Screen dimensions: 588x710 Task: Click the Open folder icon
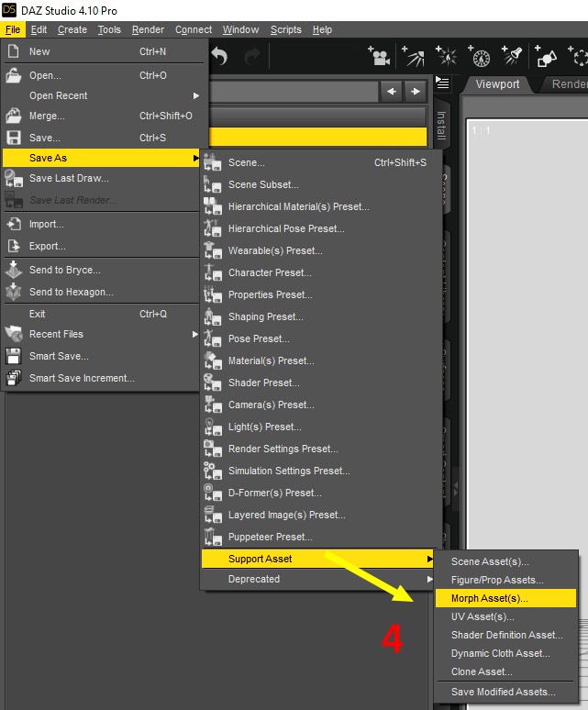[14, 75]
